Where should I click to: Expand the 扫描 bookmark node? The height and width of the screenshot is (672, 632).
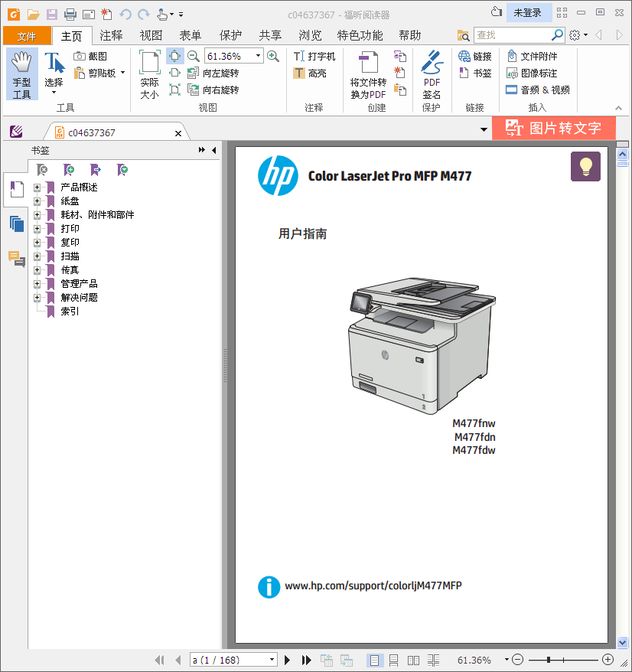coord(37,256)
